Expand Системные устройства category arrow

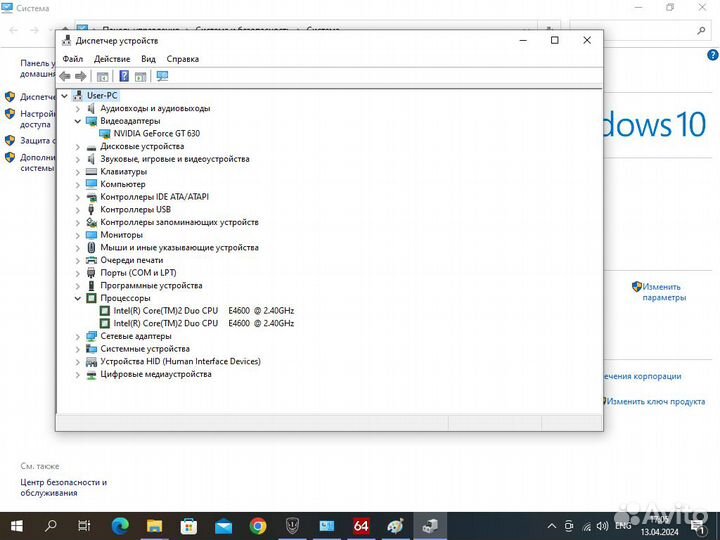[x=78, y=349]
